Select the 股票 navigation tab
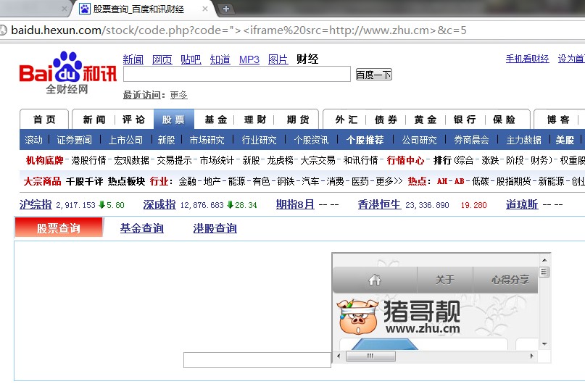The height and width of the screenshot is (392, 585). coord(173,120)
